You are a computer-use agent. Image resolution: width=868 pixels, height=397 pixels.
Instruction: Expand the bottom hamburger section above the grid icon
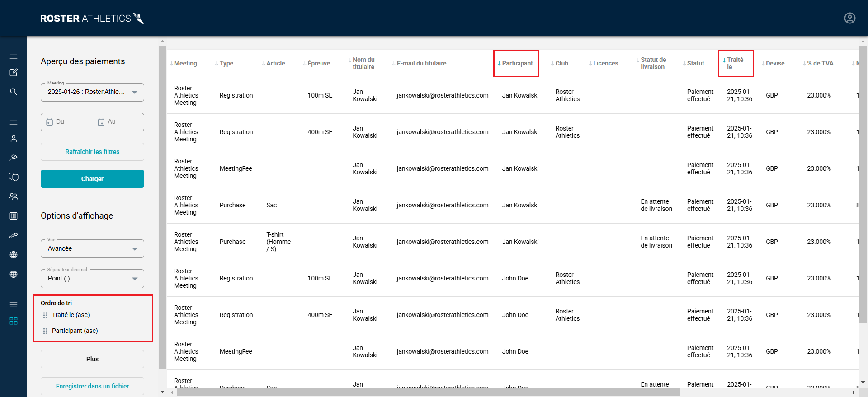pyautogui.click(x=14, y=305)
